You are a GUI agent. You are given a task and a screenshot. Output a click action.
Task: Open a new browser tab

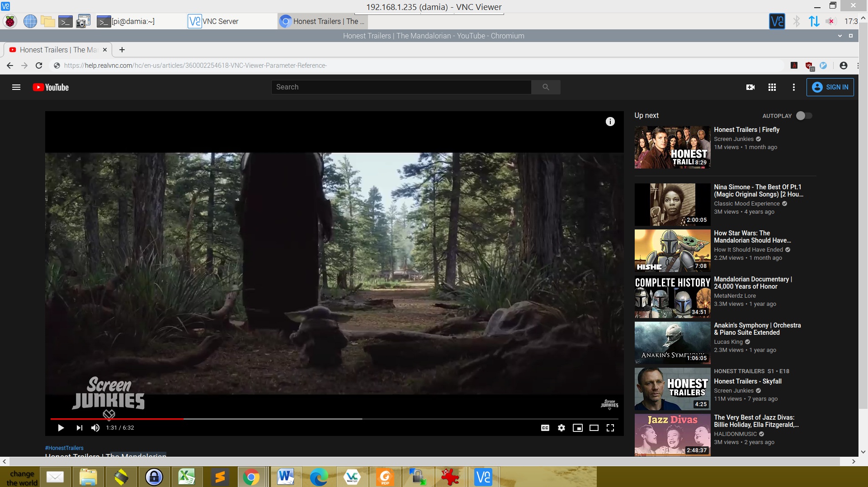(122, 50)
